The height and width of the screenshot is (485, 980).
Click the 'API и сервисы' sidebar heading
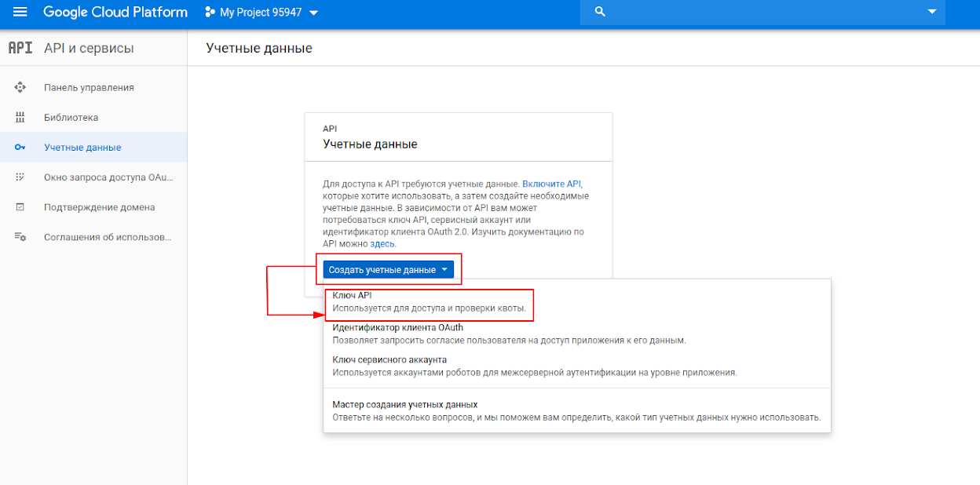(x=89, y=49)
